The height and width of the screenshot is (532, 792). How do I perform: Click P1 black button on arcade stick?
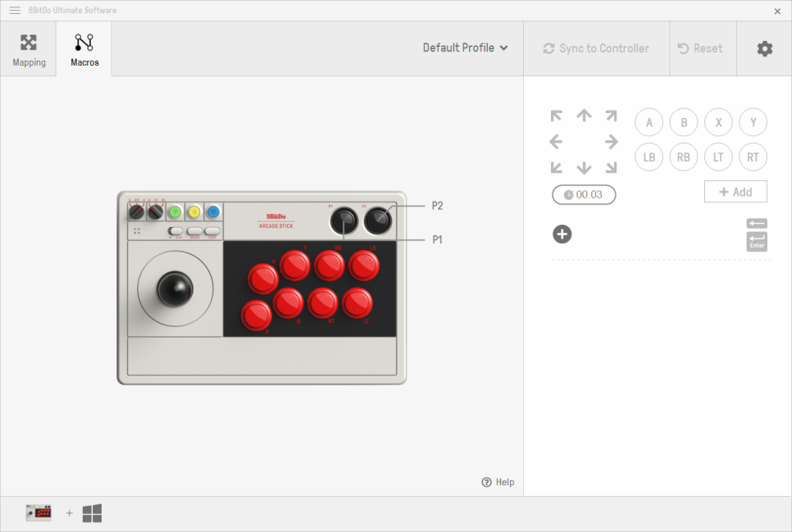(x=344, y=221)
